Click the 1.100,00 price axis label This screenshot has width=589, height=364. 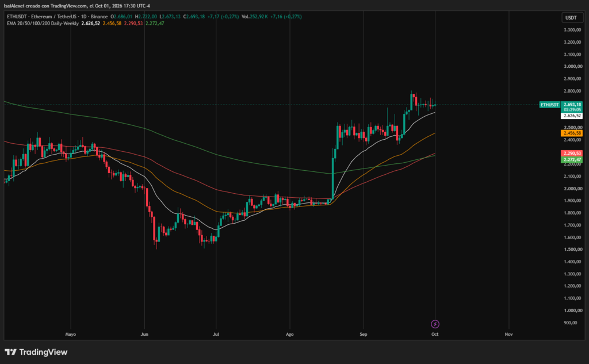572,298
